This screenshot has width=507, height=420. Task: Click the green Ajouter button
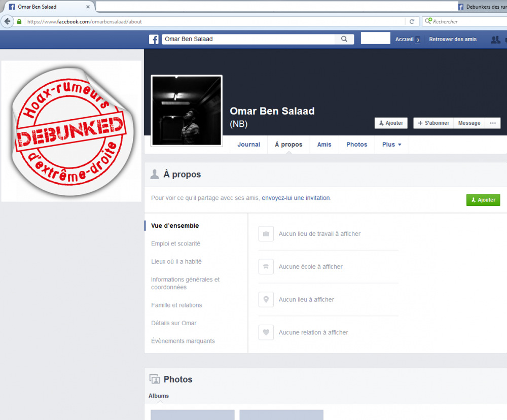pos(483,200)
